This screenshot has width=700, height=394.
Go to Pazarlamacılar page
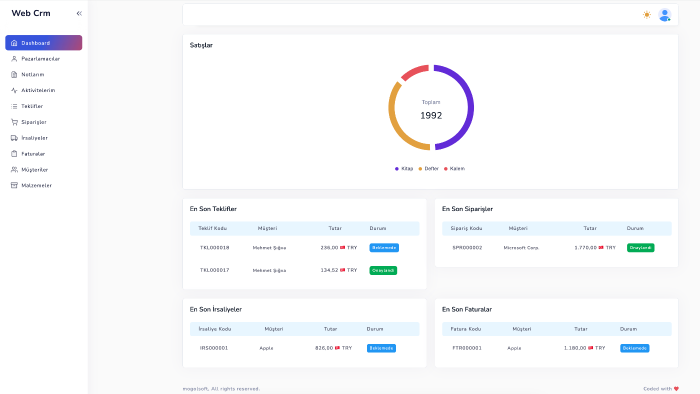pyautogui.click(x=44, y=59)
